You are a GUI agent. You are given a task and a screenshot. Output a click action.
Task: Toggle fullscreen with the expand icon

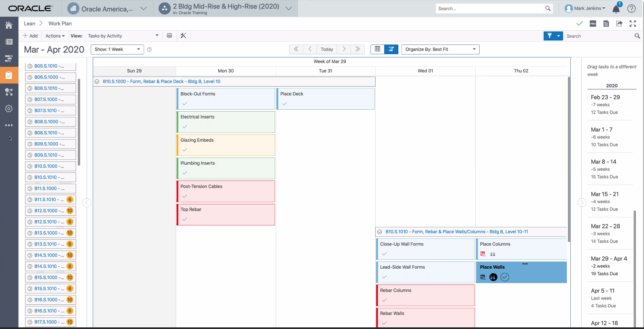coord(633,23)
